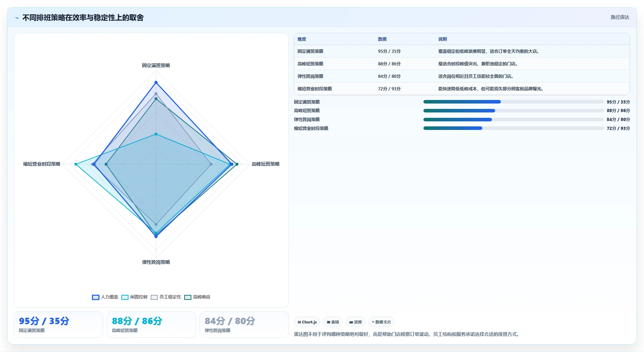Click the 闲置控制 legend label
The image size is (644, 352).
tap(139, 297)
